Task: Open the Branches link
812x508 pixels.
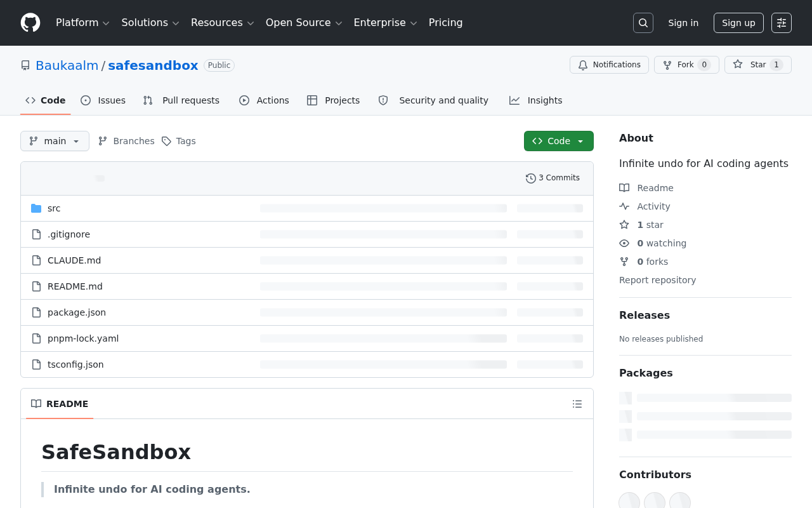Action: coord(126,141)
